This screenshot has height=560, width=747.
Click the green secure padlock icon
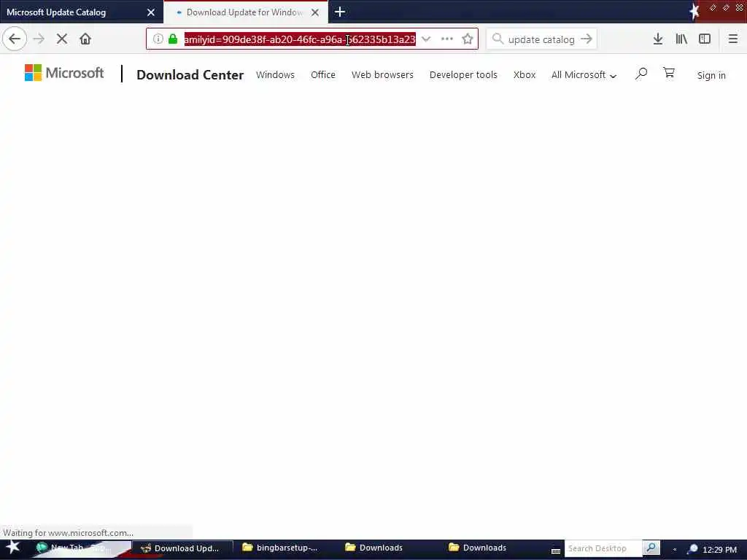click(x=173, y=39)
